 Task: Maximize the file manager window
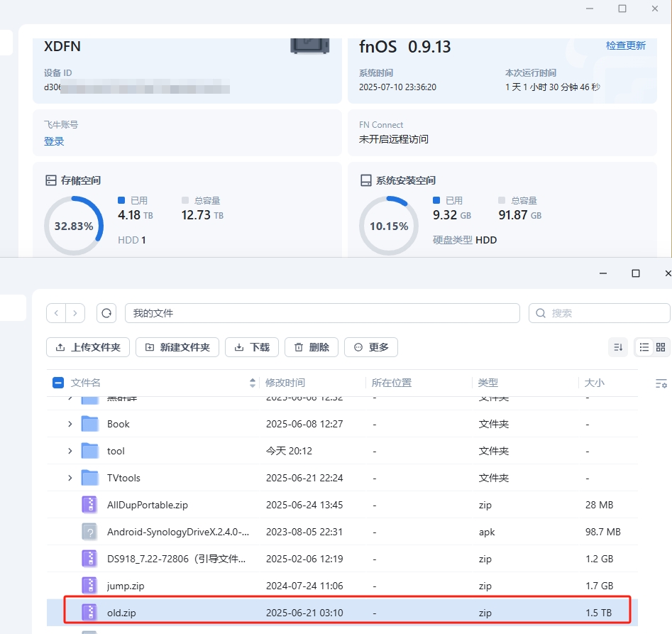[636, 273]
